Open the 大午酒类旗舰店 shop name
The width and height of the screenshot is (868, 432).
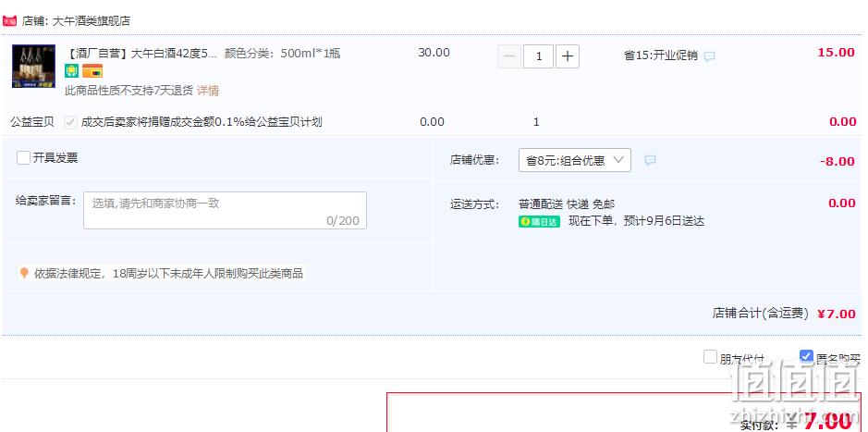[x=92, y=21]
